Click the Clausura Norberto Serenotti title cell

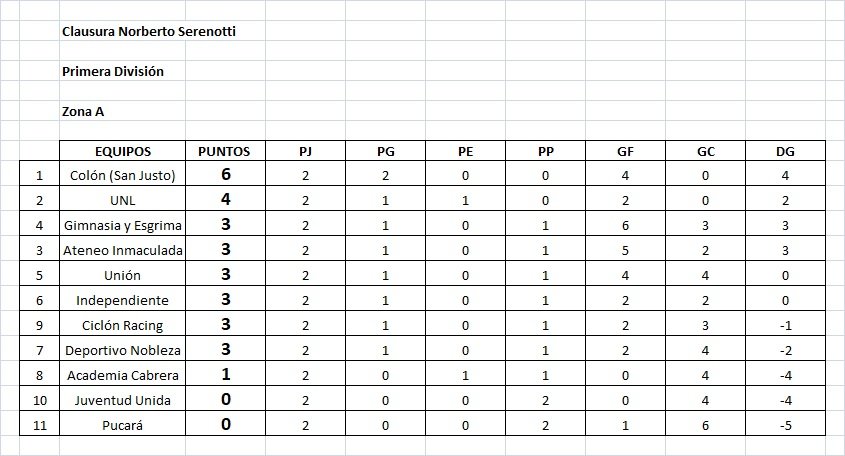point(149,31)
